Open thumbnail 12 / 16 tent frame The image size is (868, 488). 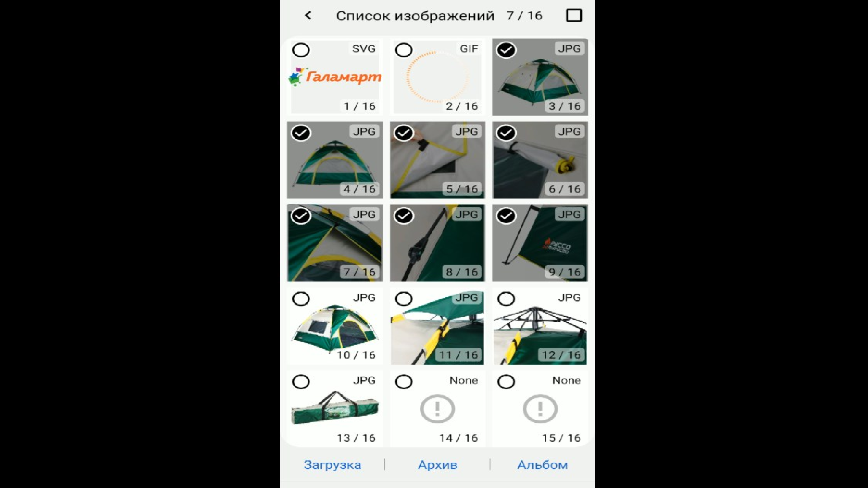point(540,326)
